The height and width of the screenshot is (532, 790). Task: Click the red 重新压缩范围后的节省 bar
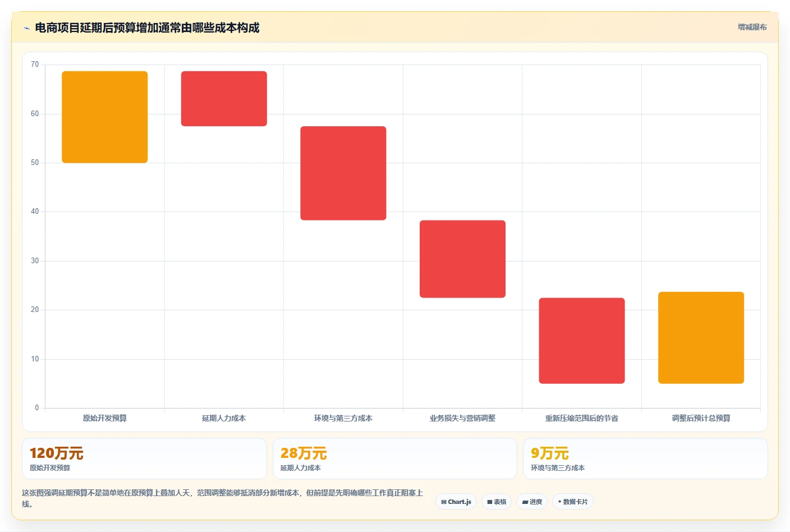pyautogui.click(x=582, y=341)
